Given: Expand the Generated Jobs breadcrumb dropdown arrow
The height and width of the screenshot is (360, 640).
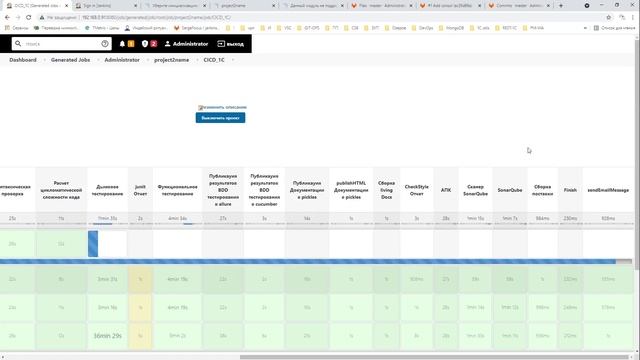Looking at the screenshot, I should pos(98,60).
